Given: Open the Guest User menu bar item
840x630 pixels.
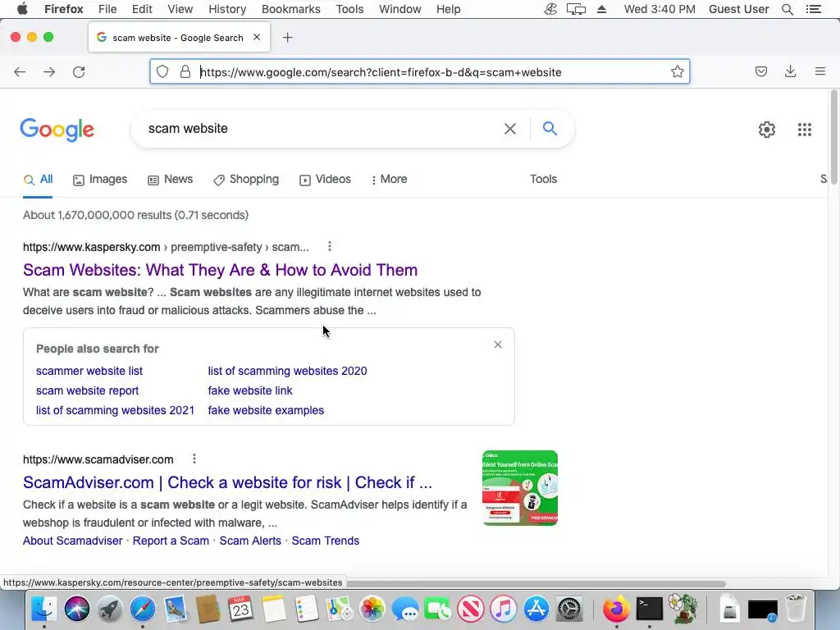Looking at the screenshot, I should click(739, 9).
